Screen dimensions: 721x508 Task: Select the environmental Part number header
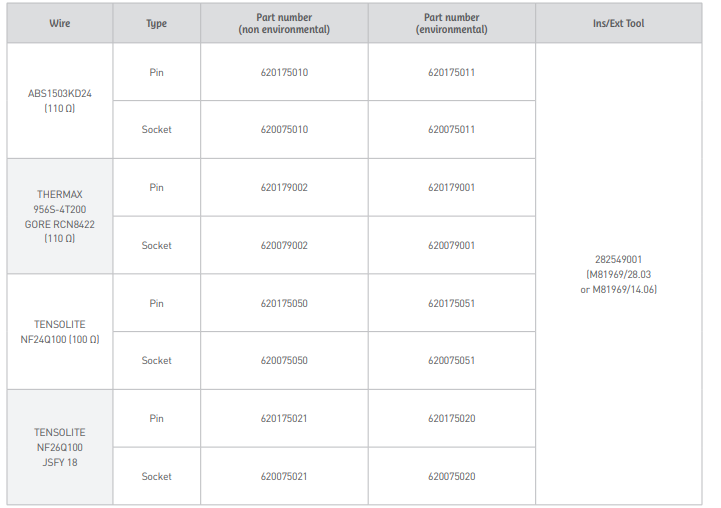point(452,23)
